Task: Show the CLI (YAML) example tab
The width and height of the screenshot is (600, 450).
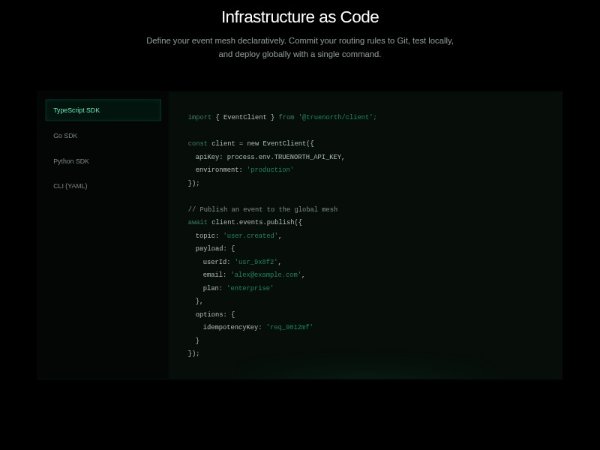Action: point(72,186)
